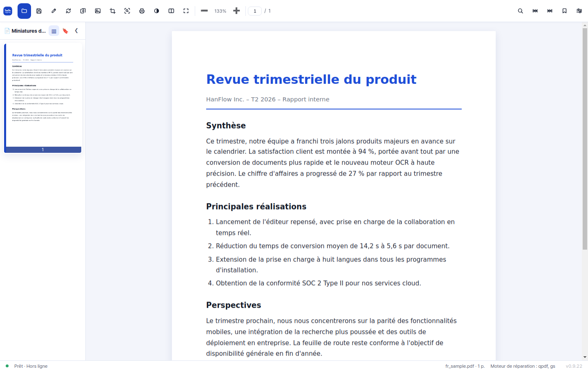This screenshot has height=371, width=588.
Task: Click the scrollbar down arrow
Action: pos(585,357)
